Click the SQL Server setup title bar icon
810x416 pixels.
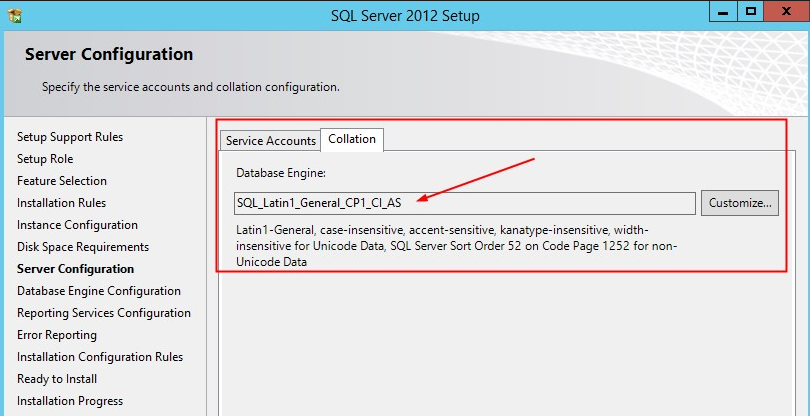coord(14,16)
